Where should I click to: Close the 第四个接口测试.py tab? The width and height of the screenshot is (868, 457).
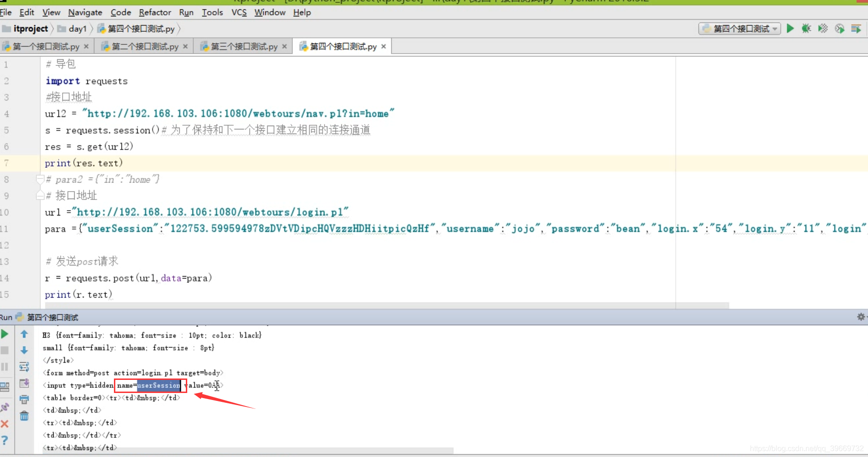pos(383,46)
